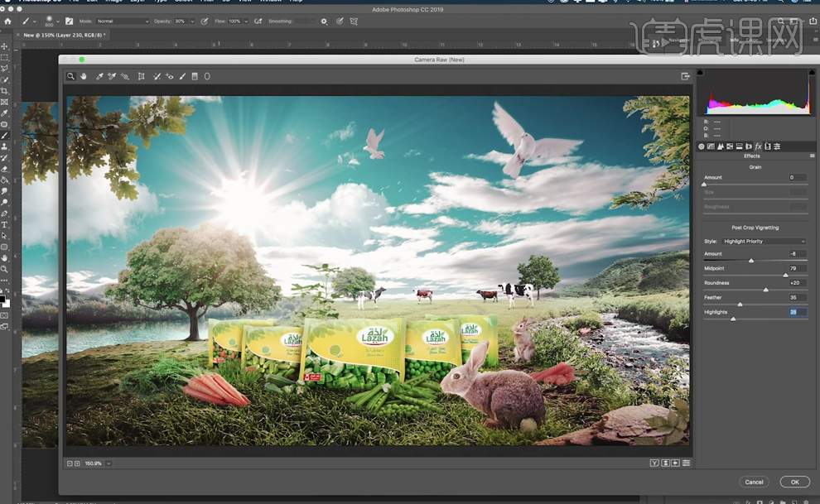Viewport: 820px width, 504px height.
Task: Toggle pressure for brush size
Action: 340,22
